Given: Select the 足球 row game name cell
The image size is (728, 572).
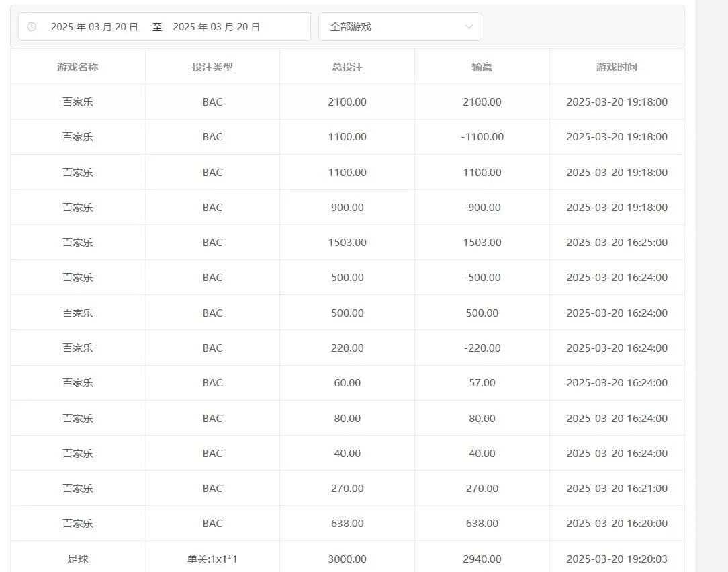Looking at the screenshot, I should tap(78, 559).
